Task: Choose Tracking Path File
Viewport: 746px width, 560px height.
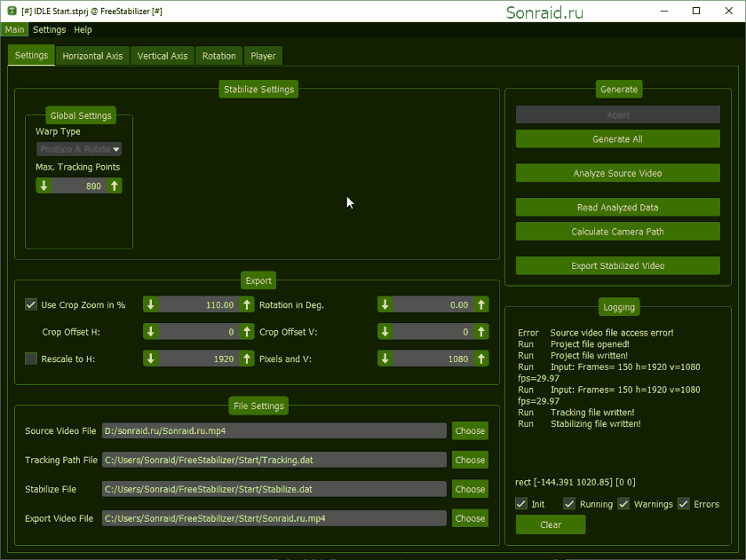Action: (470, 460)
